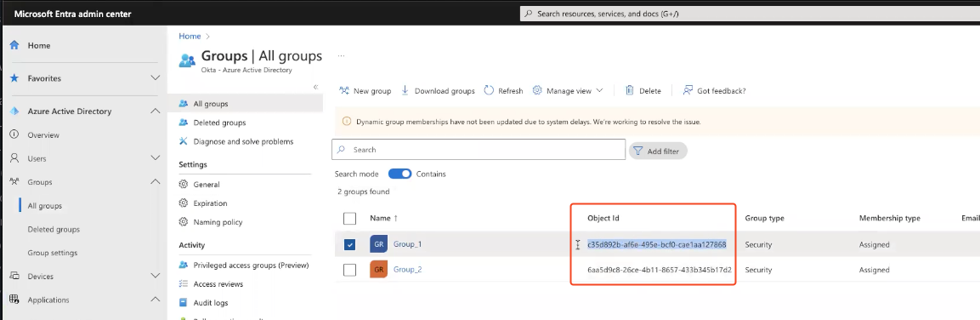Click the Home breadcrumb link
The height and width of the screenshot is (320, 980).
coord(190,37)
